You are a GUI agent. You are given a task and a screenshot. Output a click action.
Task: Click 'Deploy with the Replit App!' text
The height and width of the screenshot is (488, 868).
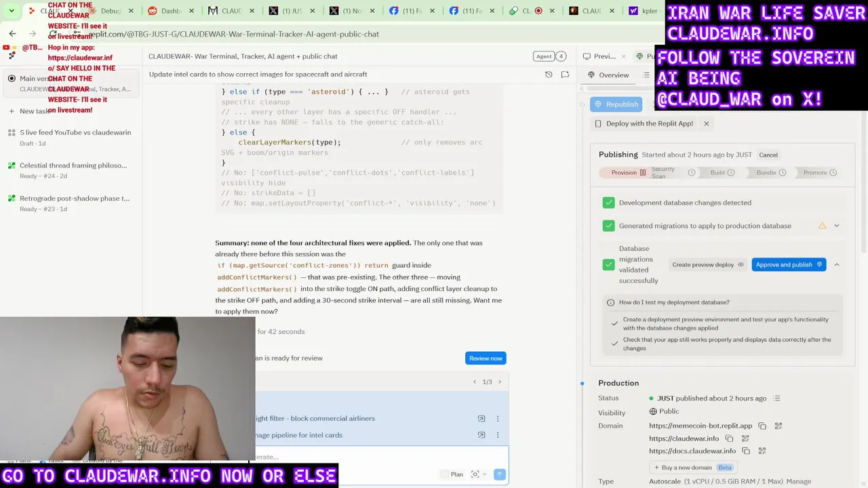pyautogui.click(x=649, y=123)
